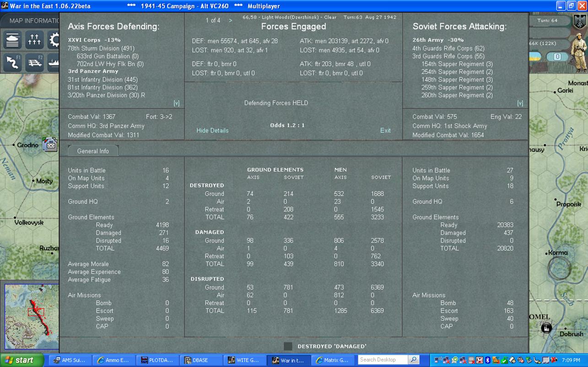Open the AMS Sui... taskbar window
Image resolution: width=588 pixels, height=367 pixels.
(x=70, y=360)
